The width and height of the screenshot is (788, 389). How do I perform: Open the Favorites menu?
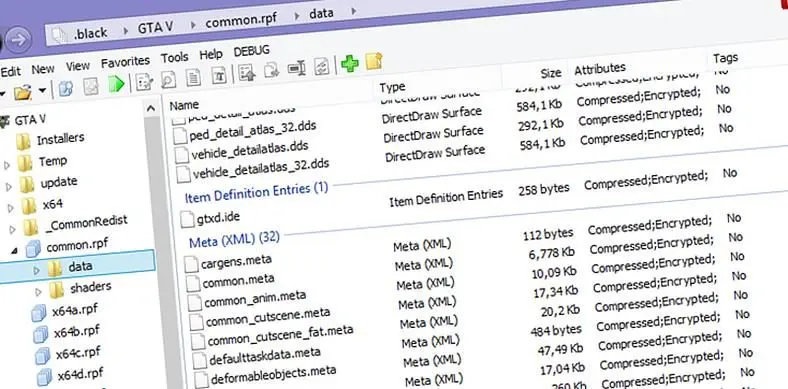pos(125,61)
